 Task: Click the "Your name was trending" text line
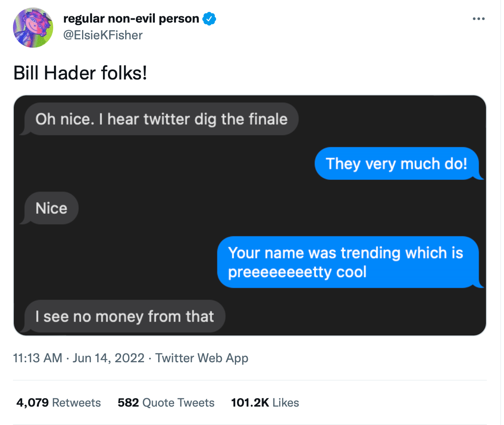tap(345, 253)
